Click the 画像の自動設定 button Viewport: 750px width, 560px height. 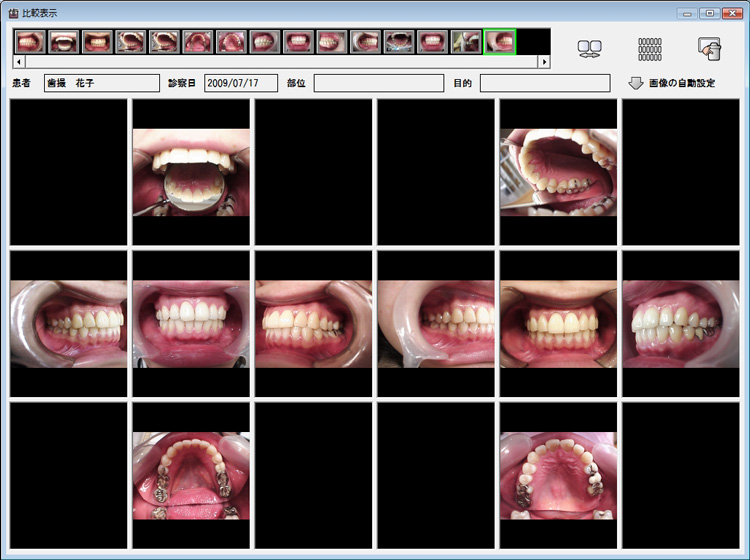pyautogui.click(x=672, y=83)
